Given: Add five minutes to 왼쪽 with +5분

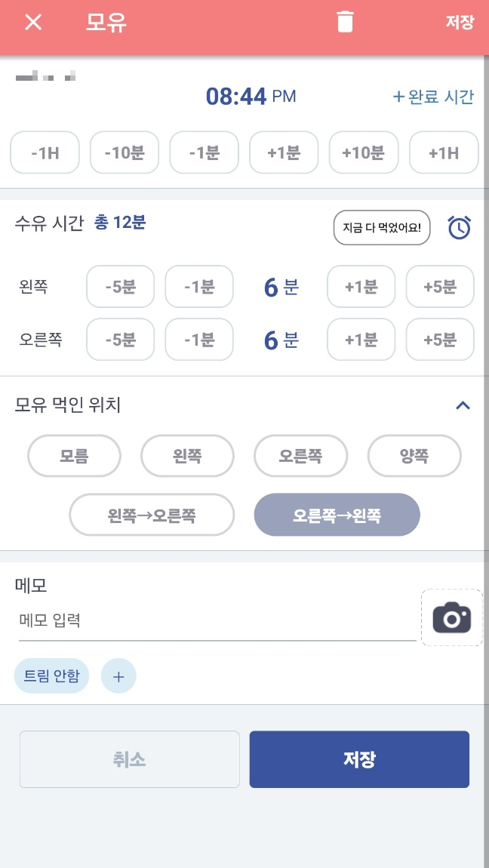Looking at the screenshot, I should click(x=440, y=286).
